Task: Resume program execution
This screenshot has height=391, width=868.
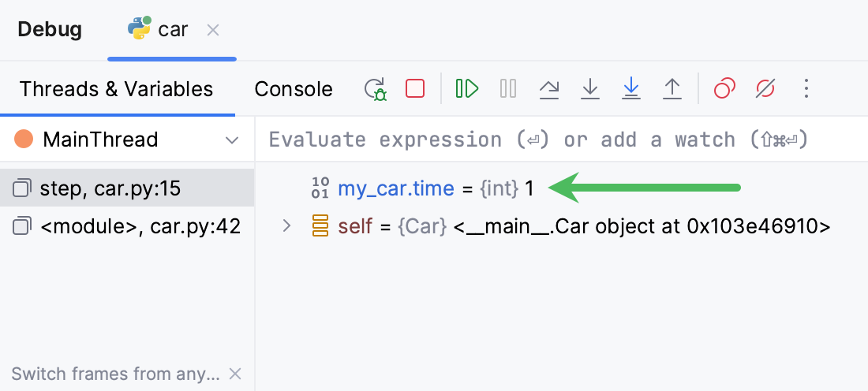Action: [467, 88]
